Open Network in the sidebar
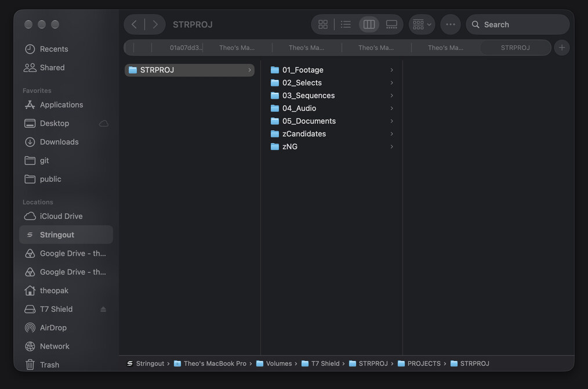 click(x=66, y=346)
